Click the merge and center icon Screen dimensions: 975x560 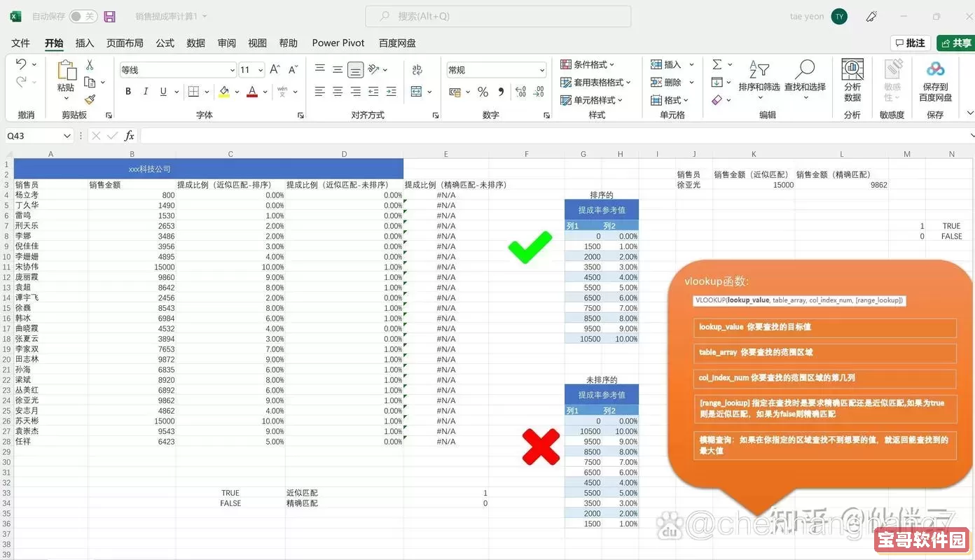coord(417,92)
